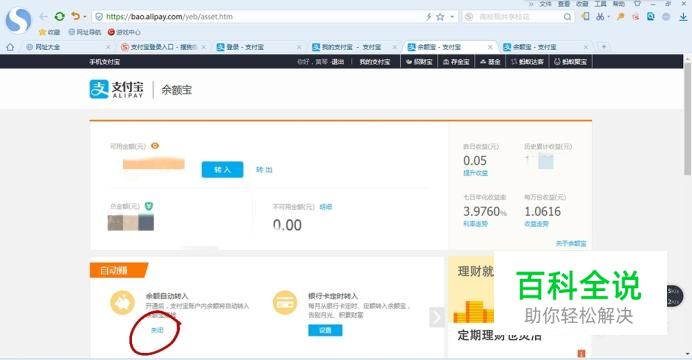Screen dimensions: 692x360
Task: Click the scissors screenshot tool icon
Action: point(600,17)
